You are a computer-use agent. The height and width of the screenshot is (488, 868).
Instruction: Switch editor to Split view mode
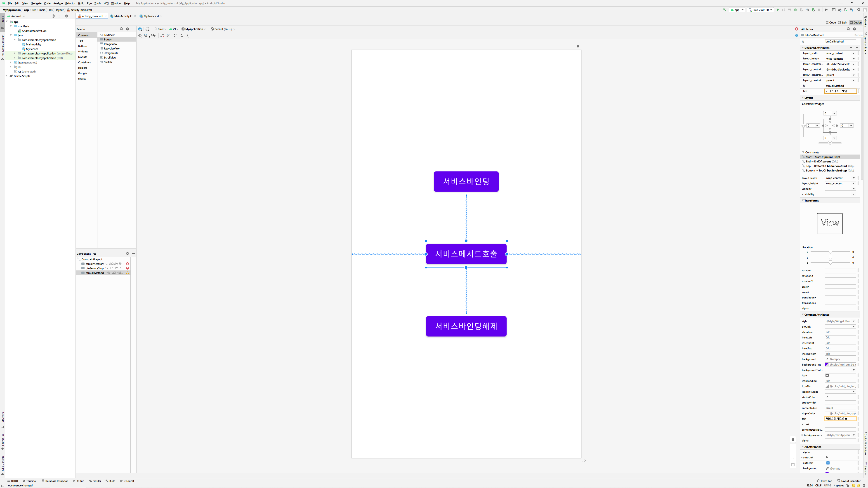tap(843, 23)
